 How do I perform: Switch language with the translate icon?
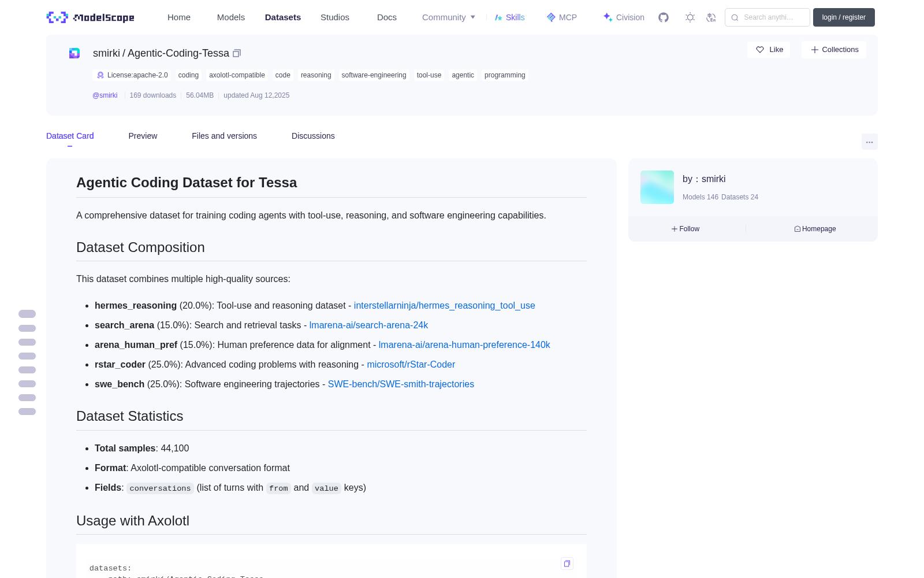point(711,17)
